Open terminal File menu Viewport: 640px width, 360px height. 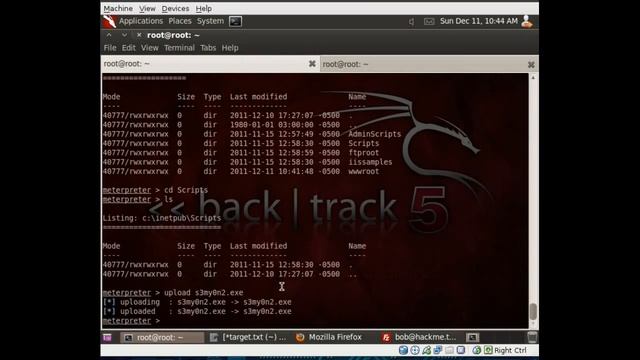point(110,48)
